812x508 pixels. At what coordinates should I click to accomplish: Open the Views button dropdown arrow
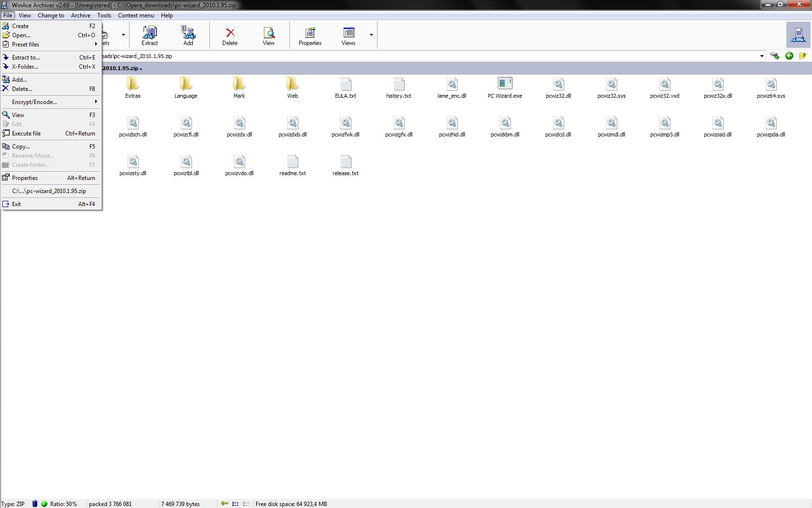pyautogui.click(x=371, y=35)
